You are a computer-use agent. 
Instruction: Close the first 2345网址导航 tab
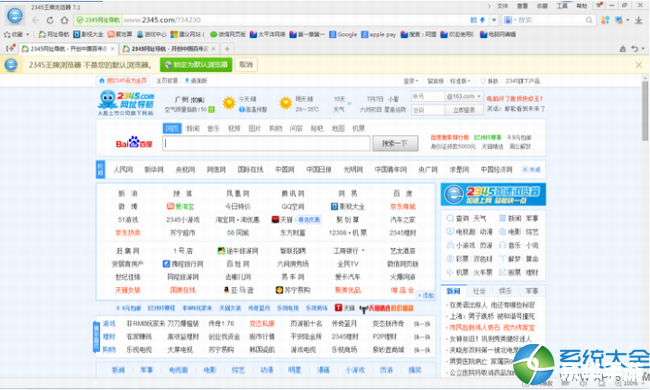(112, 49)
